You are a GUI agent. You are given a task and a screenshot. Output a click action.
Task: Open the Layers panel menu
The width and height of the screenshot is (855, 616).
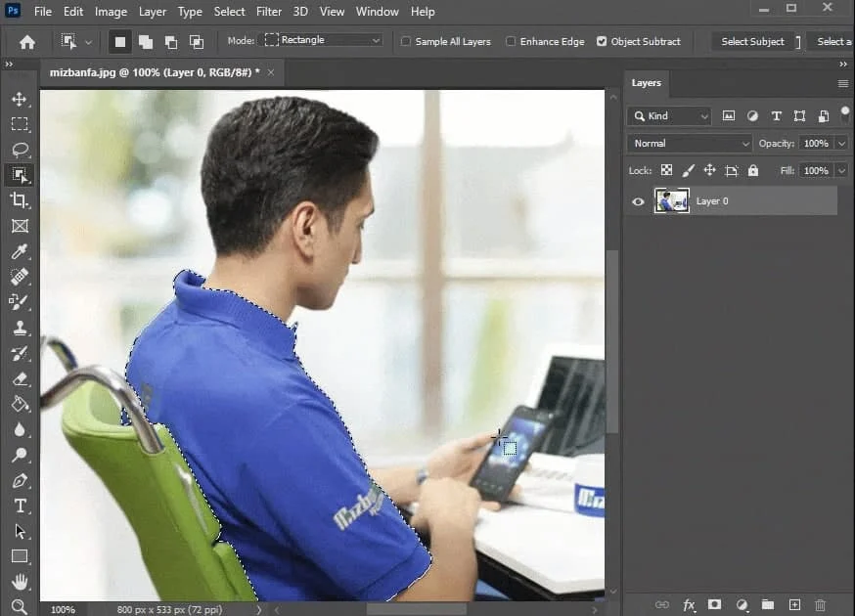point(843,83)
